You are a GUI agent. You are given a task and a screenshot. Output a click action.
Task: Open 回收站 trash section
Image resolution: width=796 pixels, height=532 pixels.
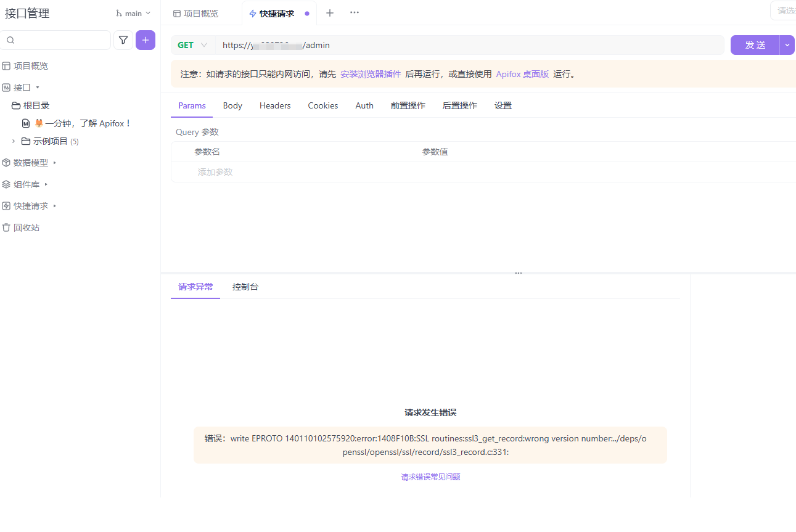point(27,227)
